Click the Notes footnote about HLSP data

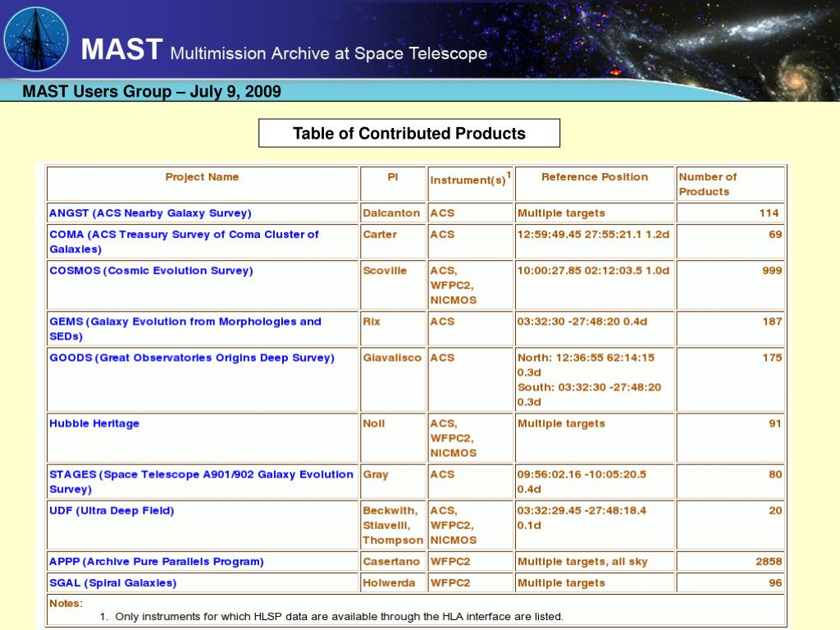click(x=339, y=617)
